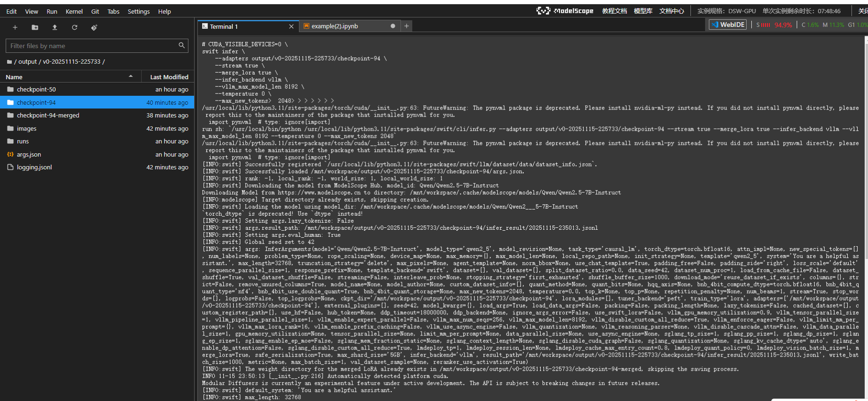Navigate to the output breadcrumb folder
868x401 pixels.
pyautogui.click(x=27, y=62)
